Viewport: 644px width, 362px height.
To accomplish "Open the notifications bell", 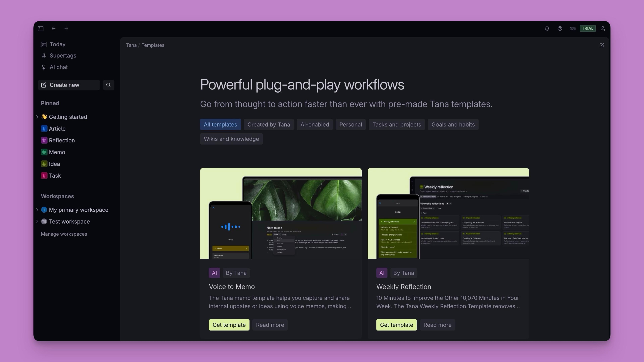I will pos(547,29).
